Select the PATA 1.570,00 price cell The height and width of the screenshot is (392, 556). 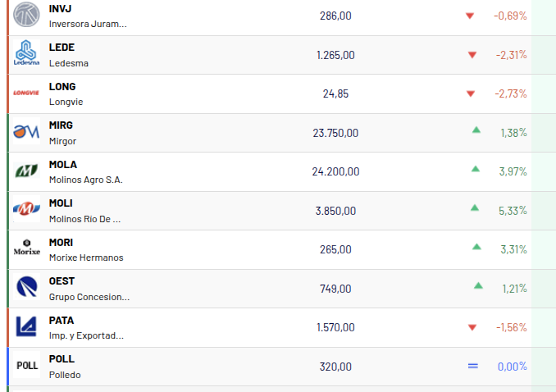335,327
